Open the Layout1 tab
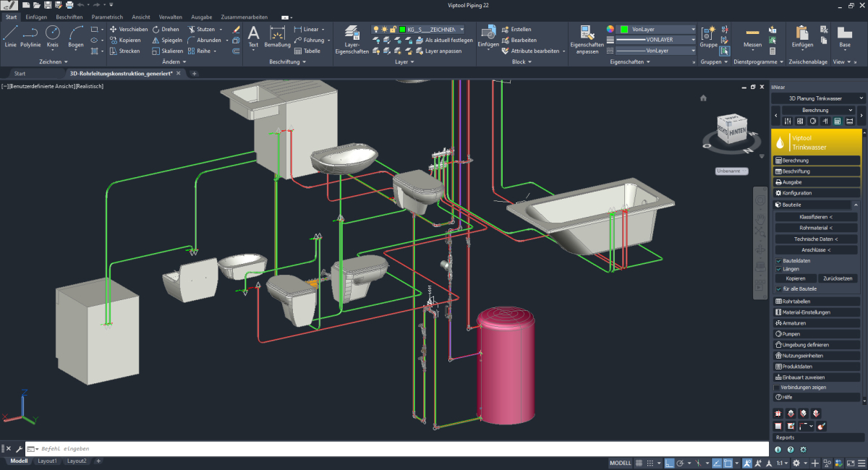 47,461
